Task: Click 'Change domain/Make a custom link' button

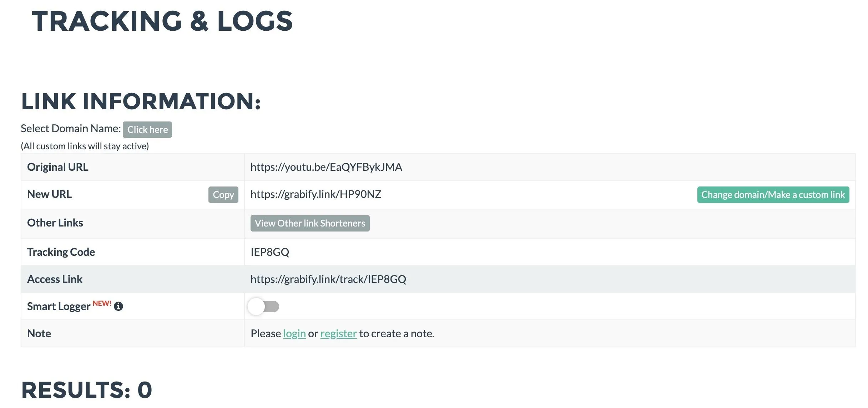Action: [773, 195]
